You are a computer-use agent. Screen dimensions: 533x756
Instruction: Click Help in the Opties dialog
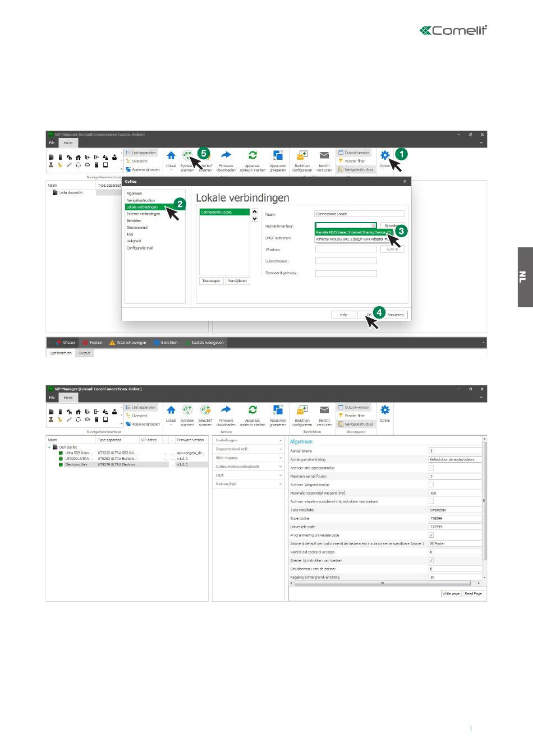point(343,315)
